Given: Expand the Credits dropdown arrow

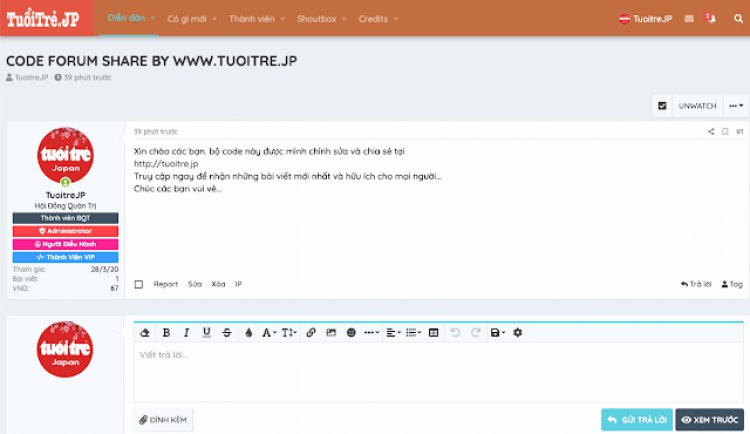Looking at the screenshot, I should (396, 19).
